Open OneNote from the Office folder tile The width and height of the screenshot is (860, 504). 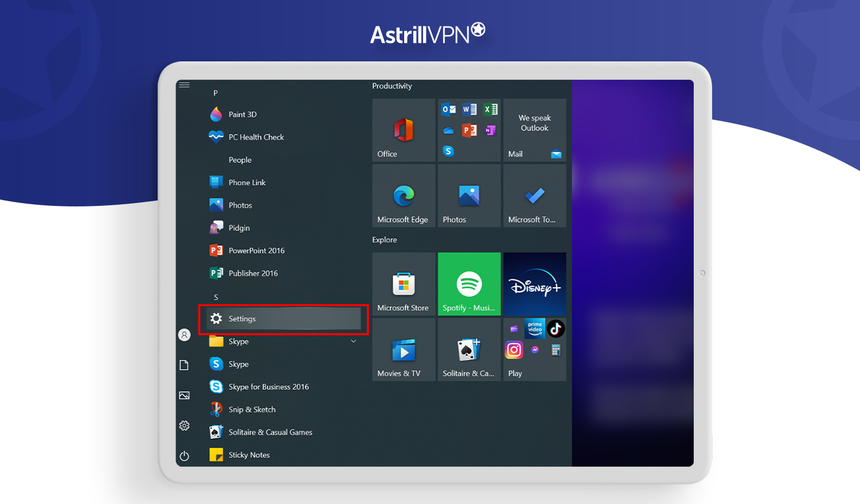click(x=490, y=130)
